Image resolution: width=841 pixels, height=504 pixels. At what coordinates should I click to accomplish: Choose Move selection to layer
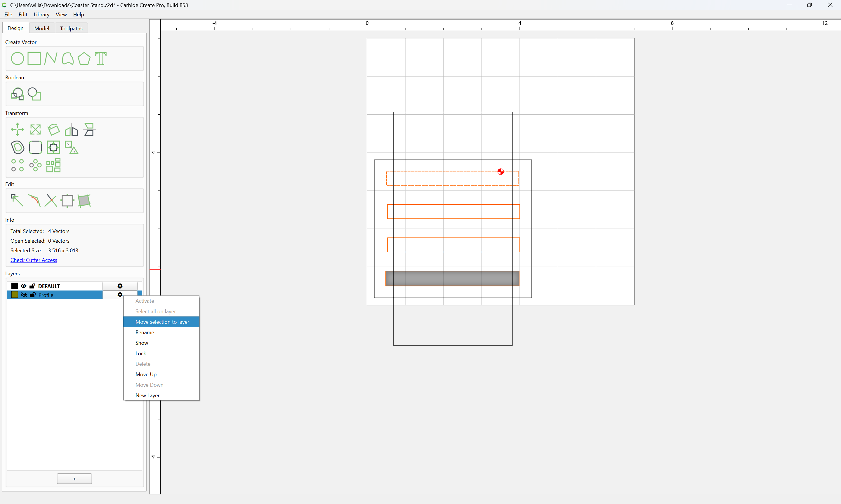tap(161, 322)
